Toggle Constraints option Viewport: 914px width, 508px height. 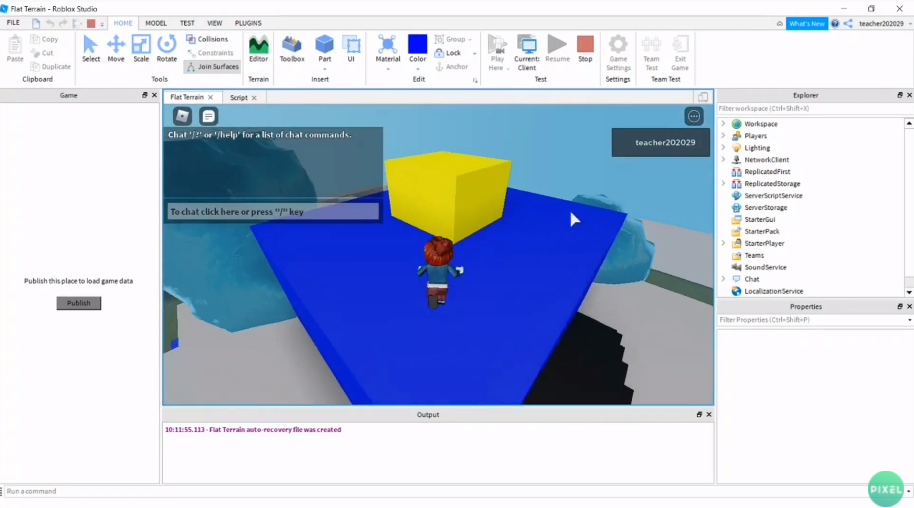210,52
